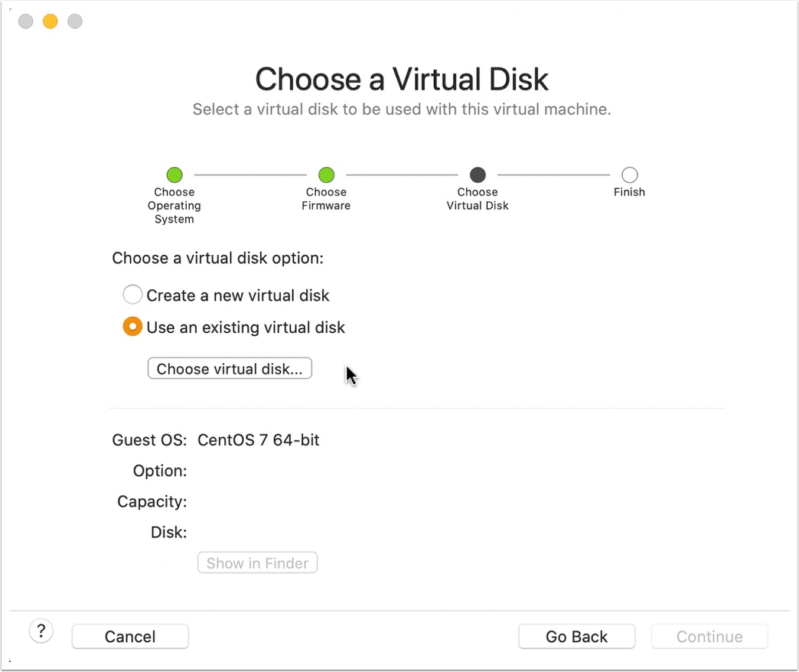The height and width of the screenshot is (672, 799).
Task: Cancel the virtual machine wizard
Action: [x=129, y=636]
